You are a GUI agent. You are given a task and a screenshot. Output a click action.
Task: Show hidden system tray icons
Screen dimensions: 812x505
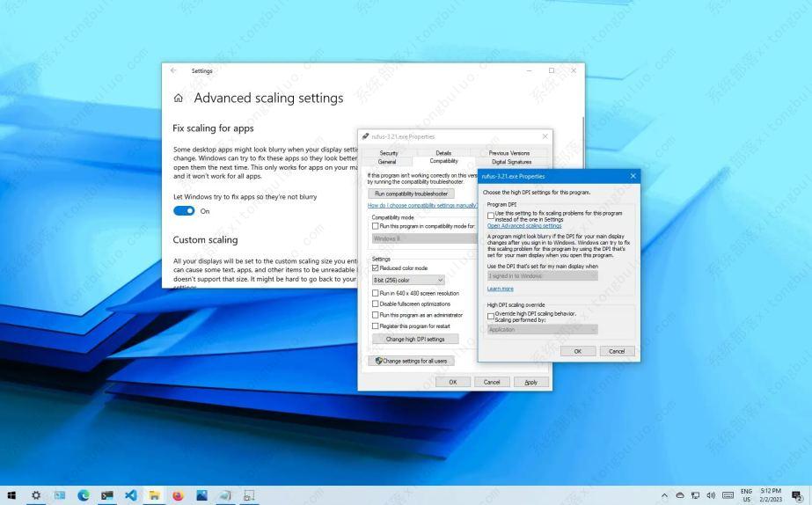coord(664,495)
